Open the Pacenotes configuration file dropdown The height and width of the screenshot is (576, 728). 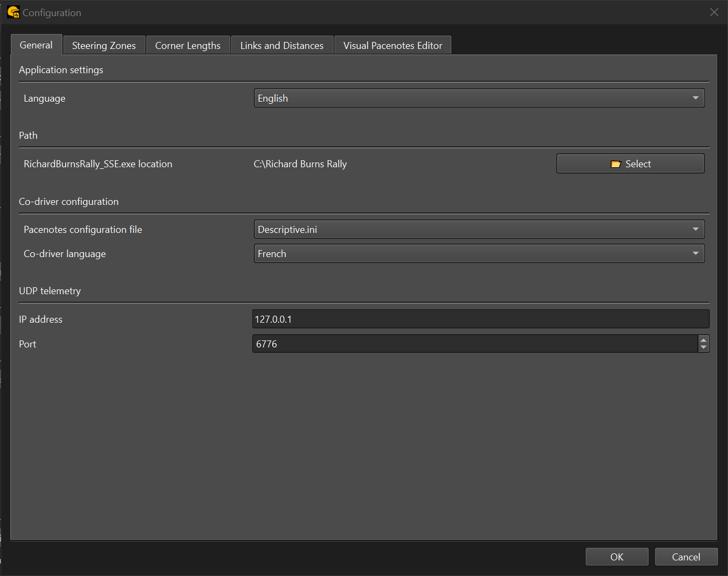pos(479,230)
